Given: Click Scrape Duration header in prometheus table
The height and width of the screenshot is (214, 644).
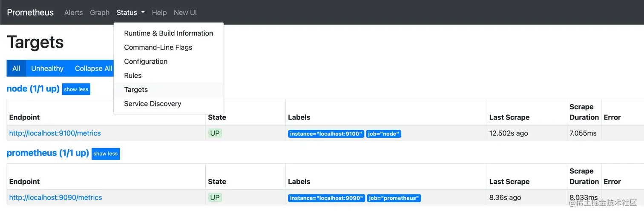Looking at the screenshot, I should (x=584, y=176).
